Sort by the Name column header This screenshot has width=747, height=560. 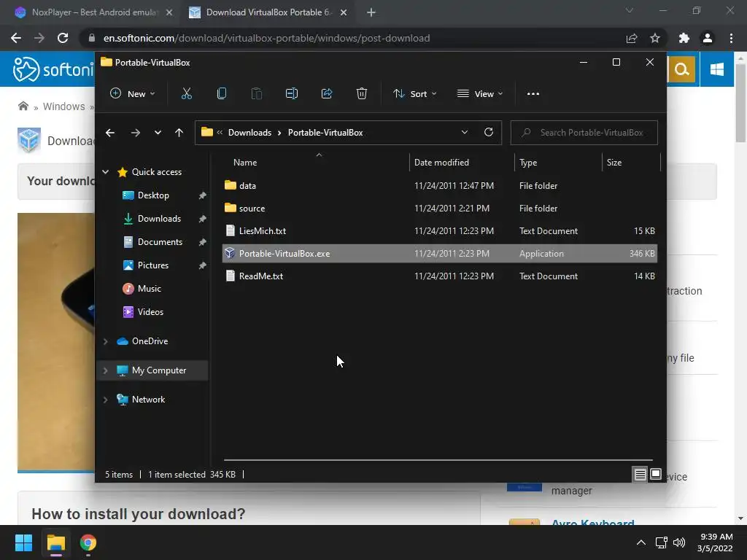click(x=245, y=163)
